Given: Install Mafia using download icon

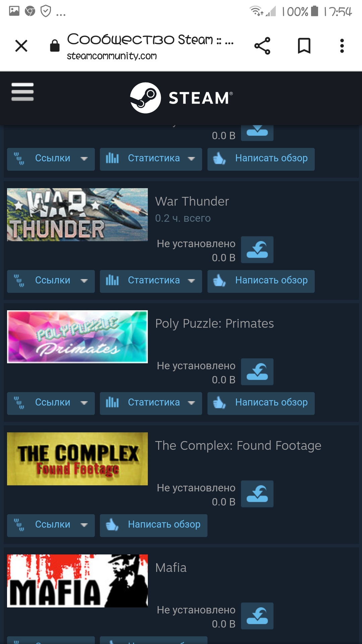Looking at the screenshot, I should click(257, 616).
